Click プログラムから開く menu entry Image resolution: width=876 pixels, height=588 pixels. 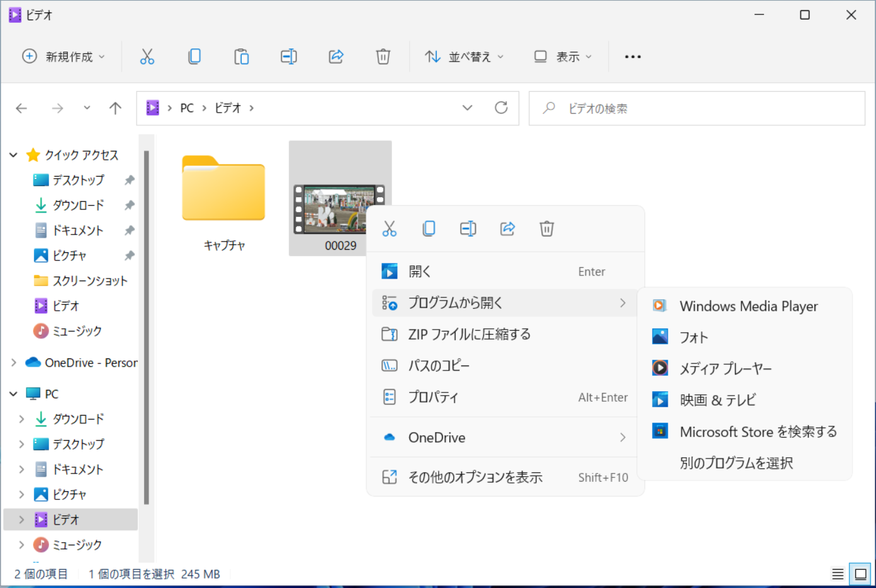(x=505, y=303)
